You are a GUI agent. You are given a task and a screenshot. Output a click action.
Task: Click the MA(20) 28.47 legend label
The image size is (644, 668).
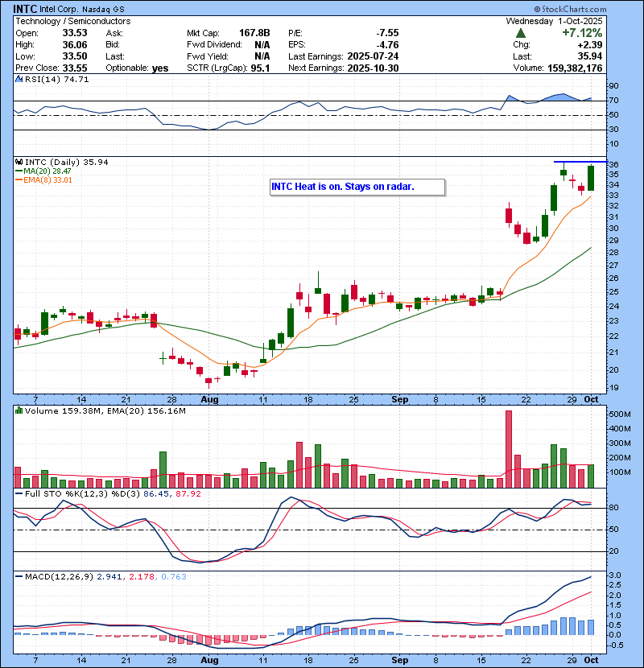tap(47, 171)
